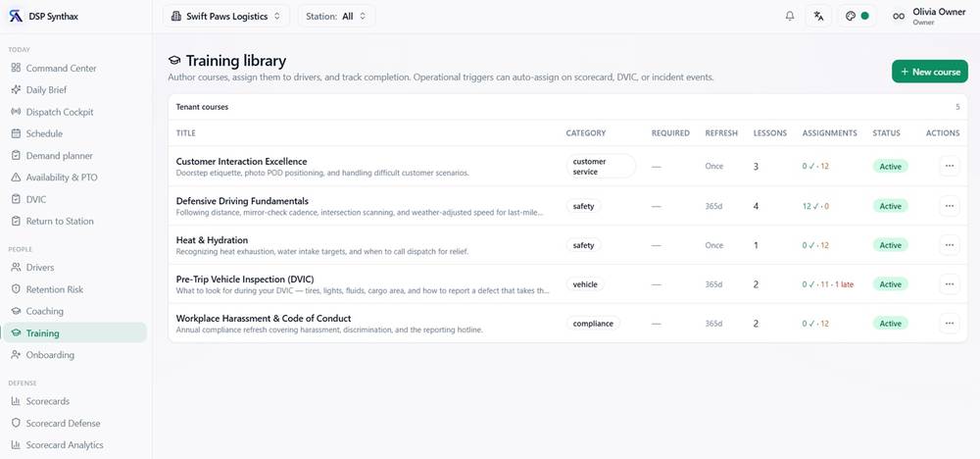The width and height of the screenshot is (980, 459).
Task: Open Pre-Trip Vehicle Inspection (DVIC) course
Action: click(245, 279)
